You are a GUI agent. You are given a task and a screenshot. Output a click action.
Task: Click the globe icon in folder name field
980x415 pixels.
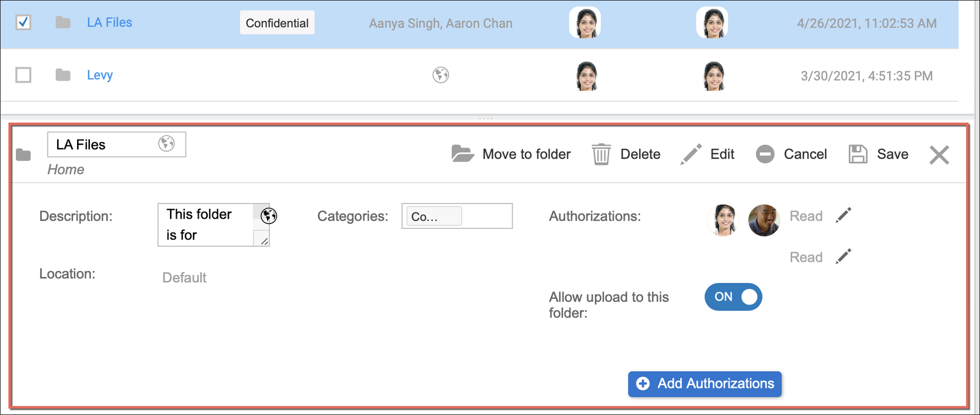[x=166, y=144]
